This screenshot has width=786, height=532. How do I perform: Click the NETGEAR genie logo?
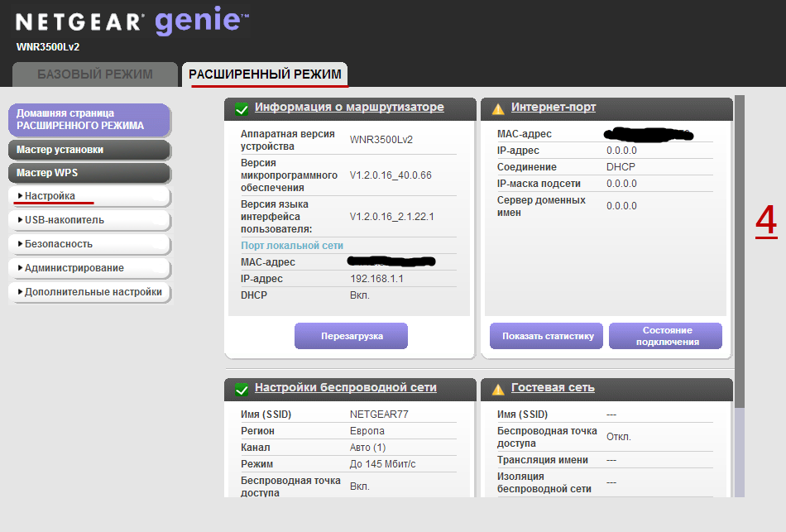tap(132, 22)
